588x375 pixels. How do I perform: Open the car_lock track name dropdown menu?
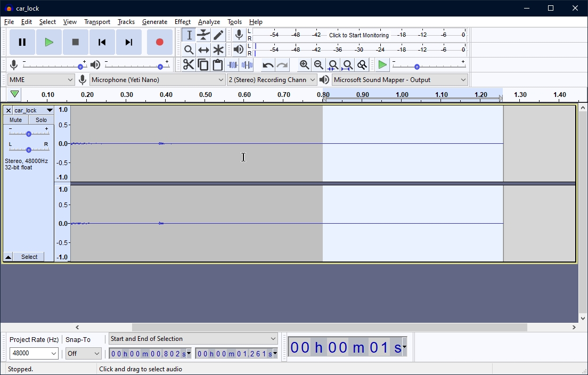50,110
